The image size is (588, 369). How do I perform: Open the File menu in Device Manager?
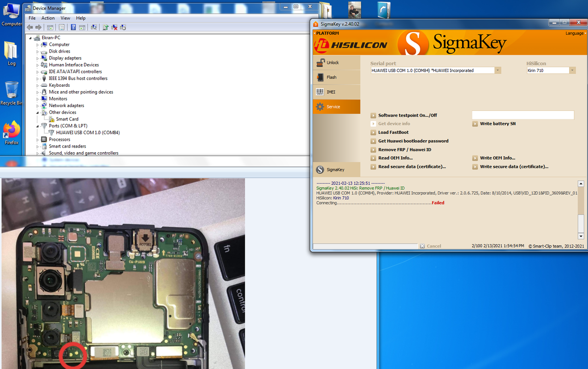(32, 18)
